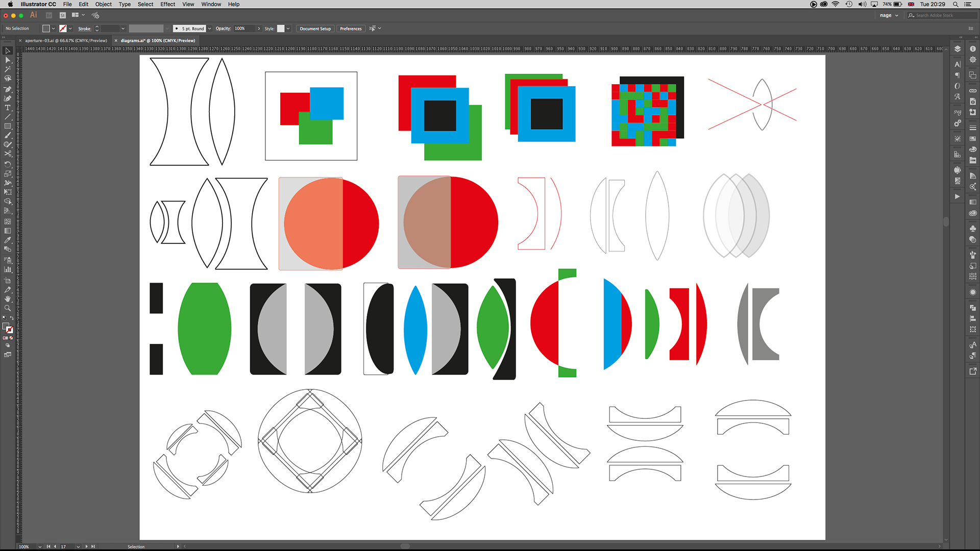Select the Direct Selection tool
The image size is (980, 551).
pos(8,60)
